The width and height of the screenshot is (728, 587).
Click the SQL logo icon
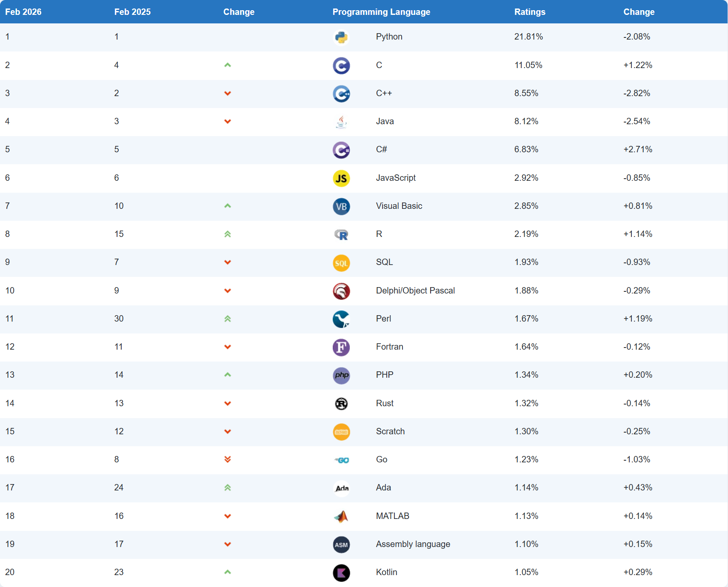[341, 263]
